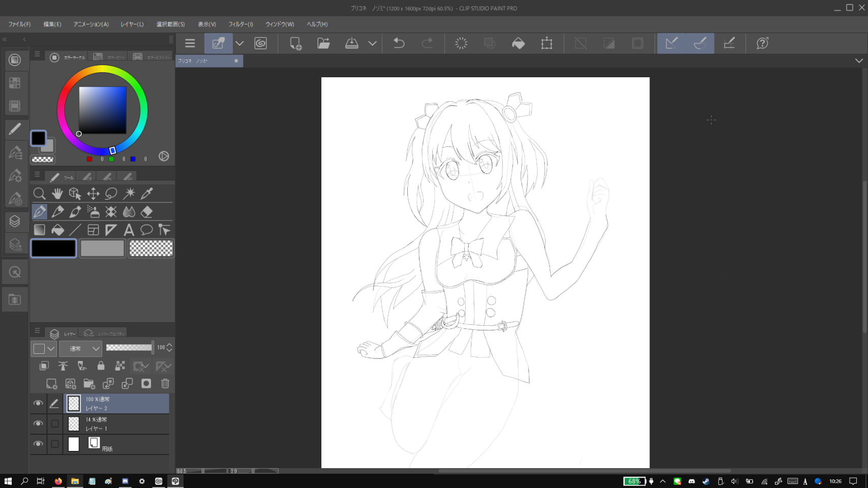The image size is (868, 488).
Task: Select the Fill bucket tool
Action: click(x=57, y=230)
